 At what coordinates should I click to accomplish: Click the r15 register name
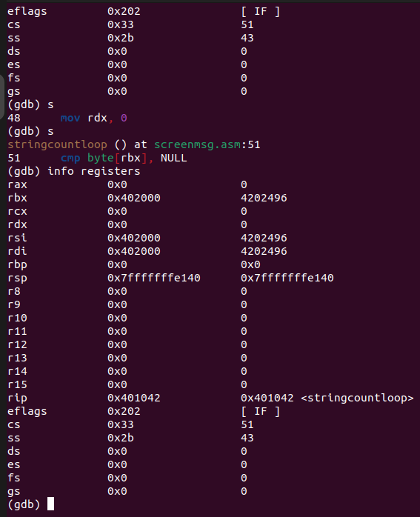pos(17,384)
